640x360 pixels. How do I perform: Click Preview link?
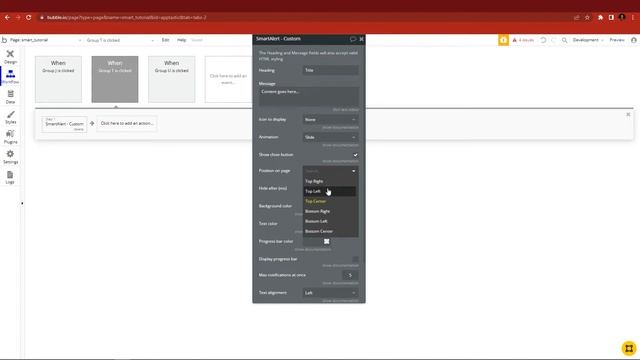click(617, 40)
